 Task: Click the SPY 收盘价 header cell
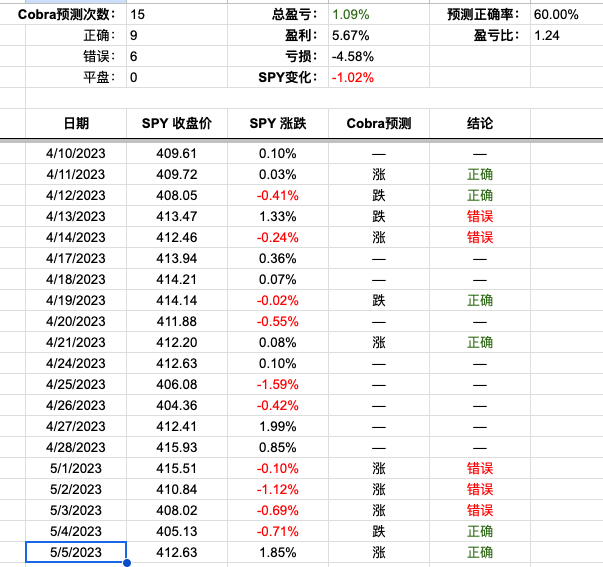[x=177, y=123]
